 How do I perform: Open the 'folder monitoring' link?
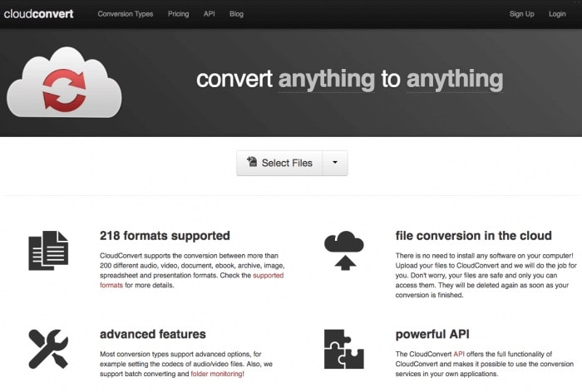click(x=216, y=374)
